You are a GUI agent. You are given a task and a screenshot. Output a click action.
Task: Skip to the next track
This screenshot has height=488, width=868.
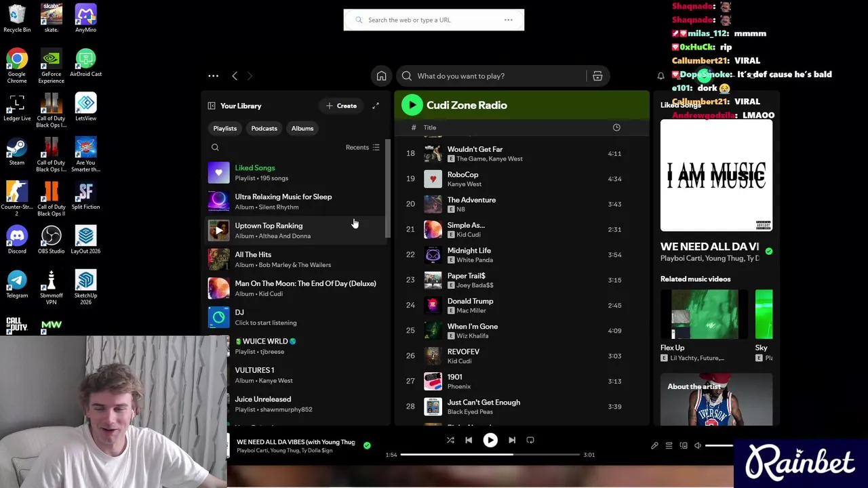pos(512,440)
